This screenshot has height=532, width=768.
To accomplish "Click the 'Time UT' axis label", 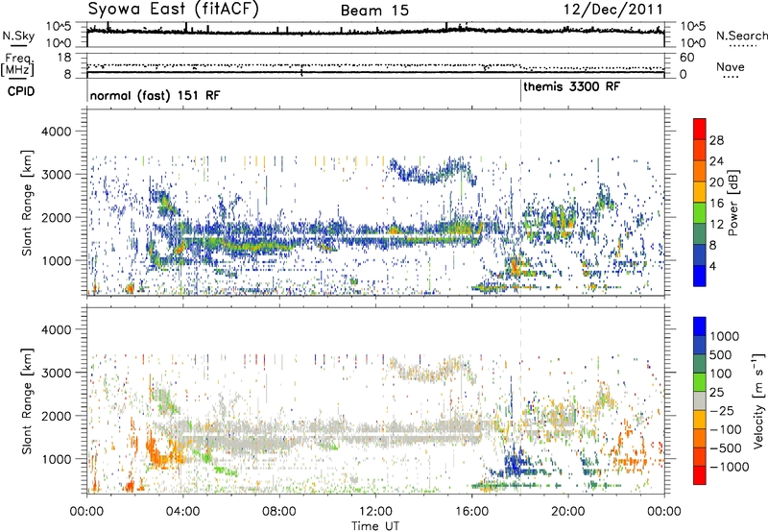I will [x=375, y=526].
